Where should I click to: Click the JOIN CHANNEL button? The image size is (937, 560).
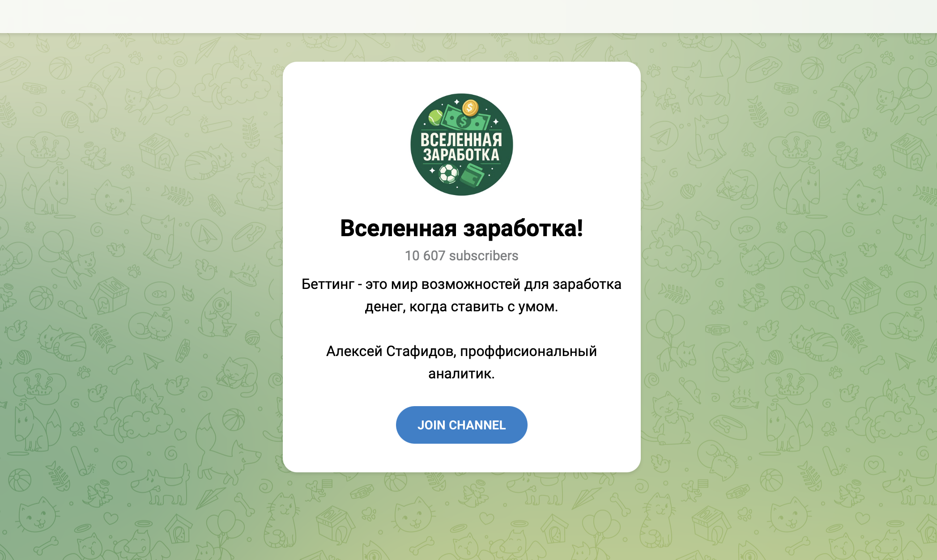(461, 425)
